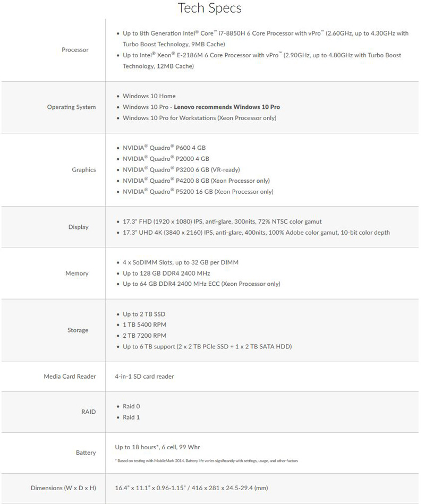This screenshot has width=425, height=504.
Task: Click the Quadro P3200 6 GB VR-ready entry
Action: point(181,170)
